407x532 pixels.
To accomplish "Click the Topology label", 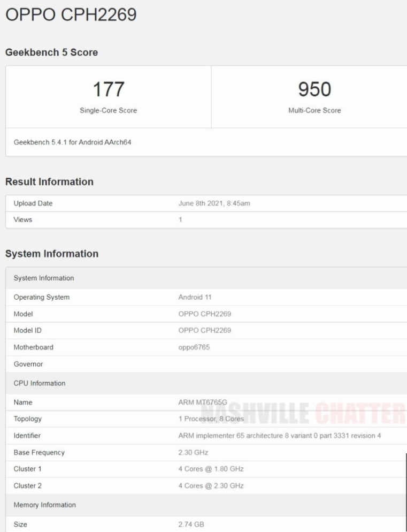I will point(27,419).
